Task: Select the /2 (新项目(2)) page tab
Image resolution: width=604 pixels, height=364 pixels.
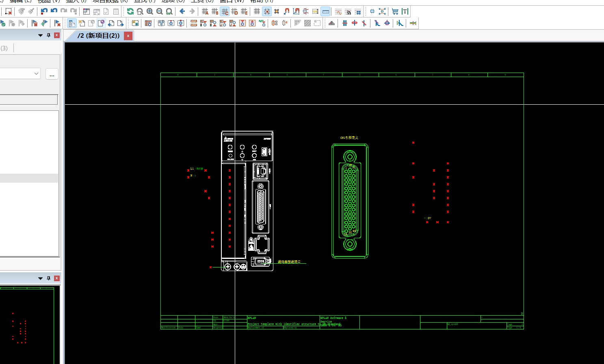Action: tap(99, 36)
